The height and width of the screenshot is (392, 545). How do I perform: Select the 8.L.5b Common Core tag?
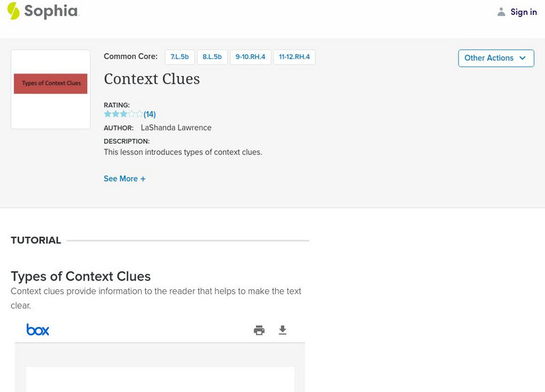coord(212,57)
